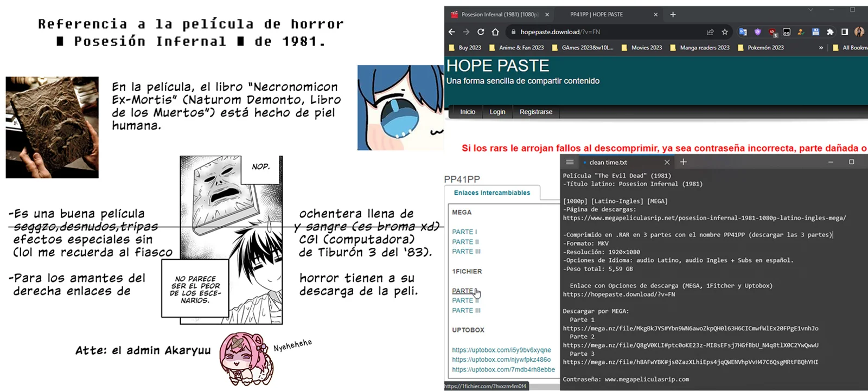
Task: Reload the hopepaste page
Action: coord(481,32)
